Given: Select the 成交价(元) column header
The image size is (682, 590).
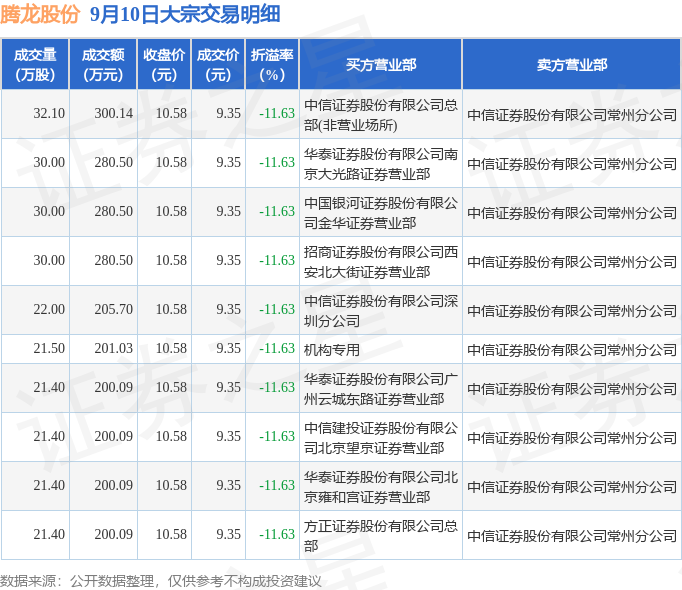Looking at the screenshot, I should [218, 64].
